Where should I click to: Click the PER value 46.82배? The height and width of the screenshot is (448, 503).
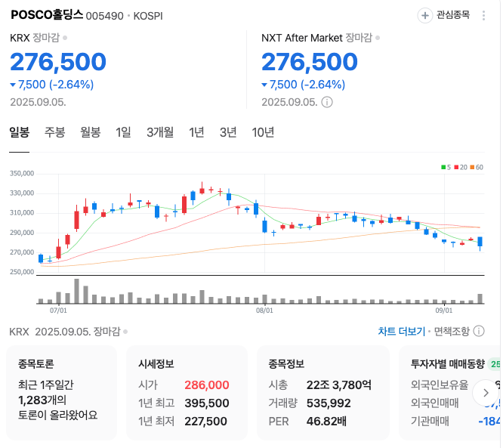coord(326,422)
